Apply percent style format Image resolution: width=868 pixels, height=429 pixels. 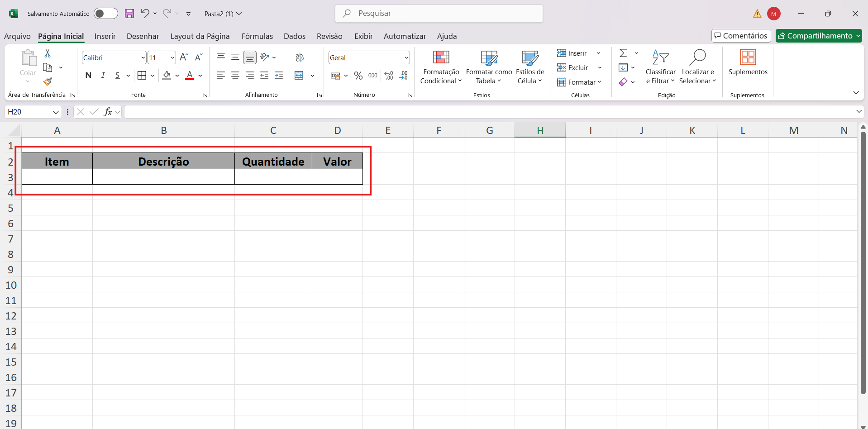358,76
